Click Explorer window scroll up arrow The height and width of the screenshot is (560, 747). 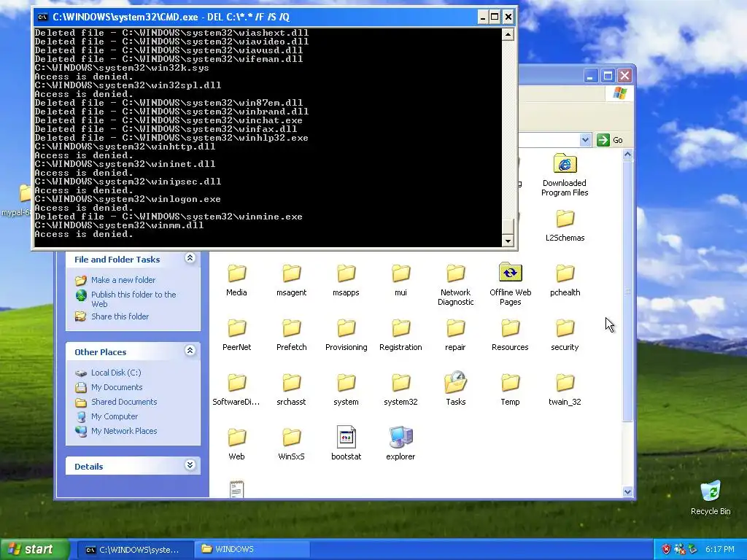click(x=627, y=155)
